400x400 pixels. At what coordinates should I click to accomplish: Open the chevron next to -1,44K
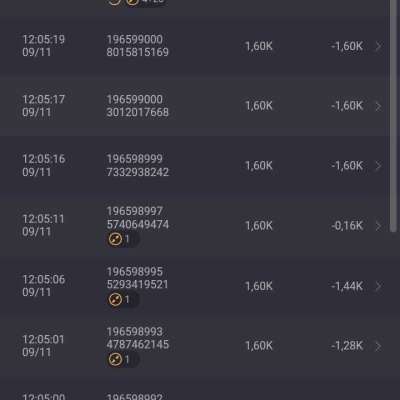378,286
